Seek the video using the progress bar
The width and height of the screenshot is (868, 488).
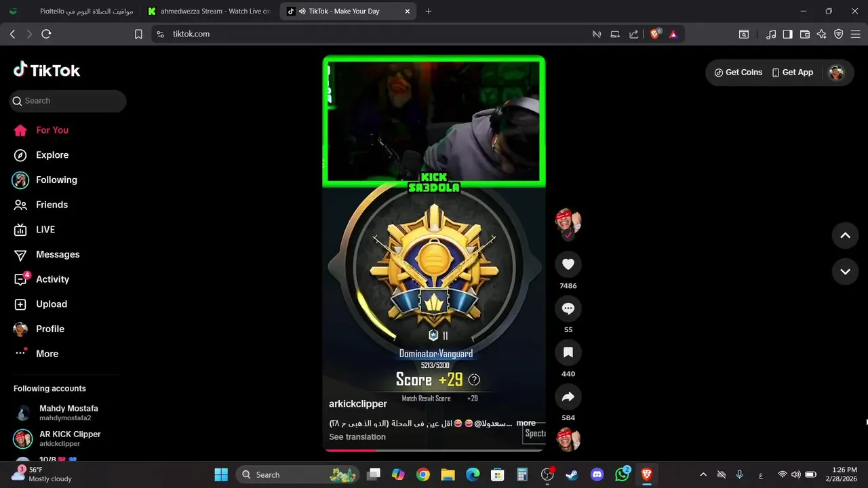coord(434,450)
